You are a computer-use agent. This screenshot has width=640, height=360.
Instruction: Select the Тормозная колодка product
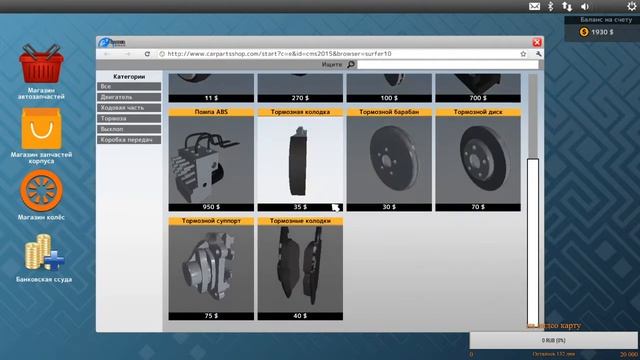point(300,160)
